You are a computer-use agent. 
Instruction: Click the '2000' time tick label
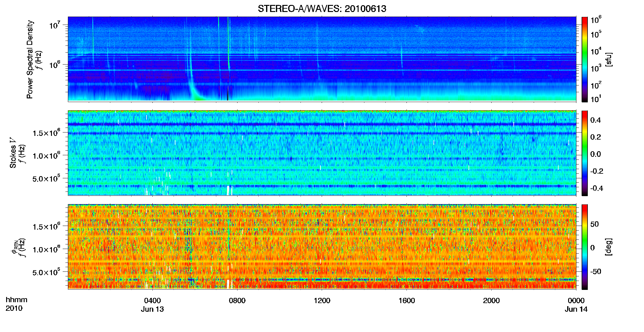[x=491, y=301]
